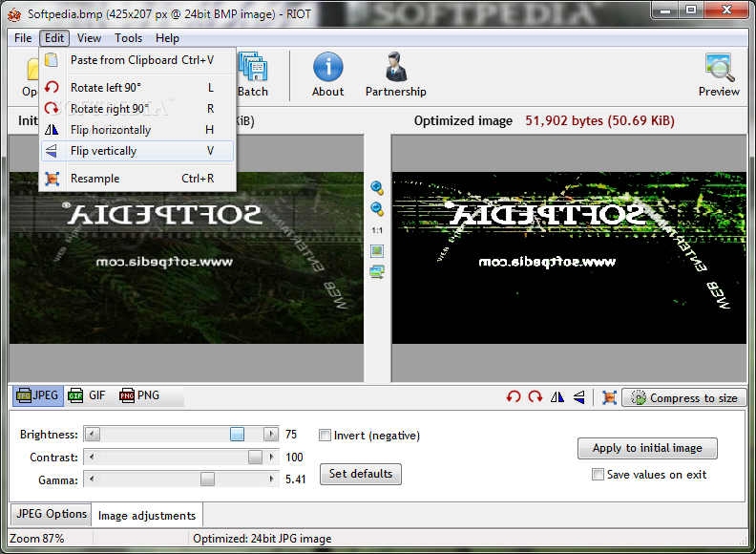Click the '51,902 bytes (50.69 KiB)' size text
The width and height of the screenshot is (756, 554).
coord(599,120)
